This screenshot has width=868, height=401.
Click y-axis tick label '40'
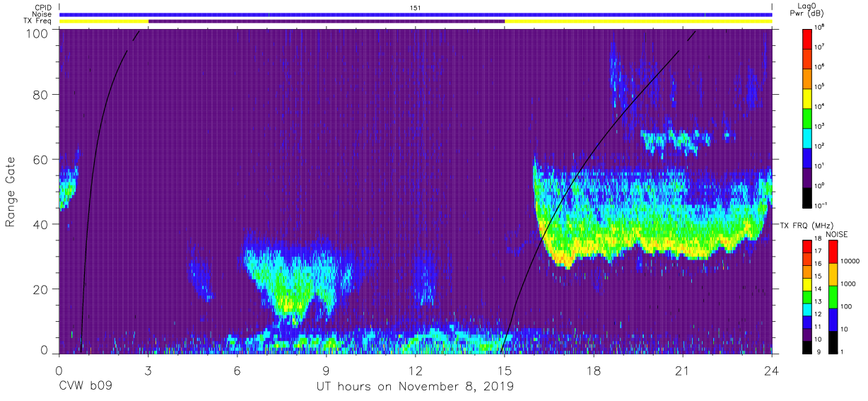coord(41,224)
